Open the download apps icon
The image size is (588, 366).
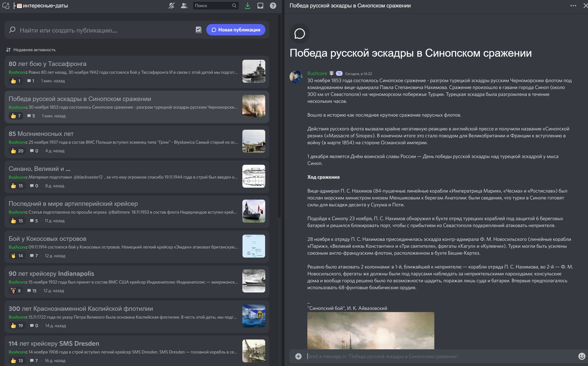point(247,6)
